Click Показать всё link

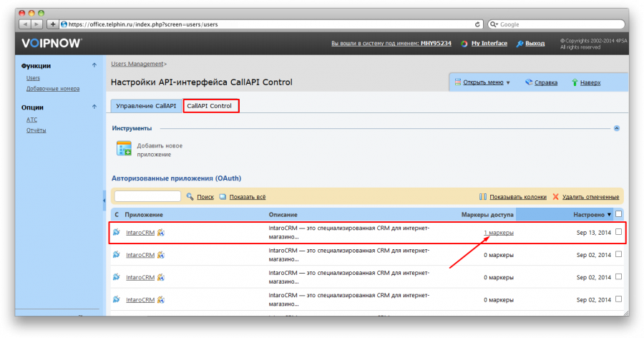(248, 197)
